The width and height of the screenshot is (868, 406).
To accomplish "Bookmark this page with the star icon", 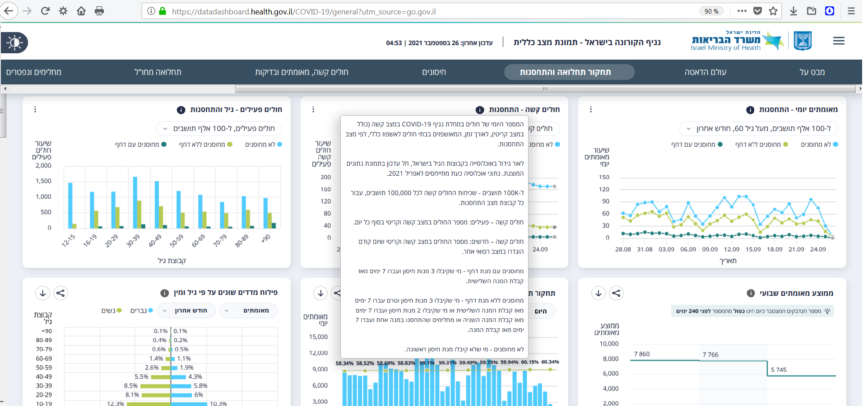I will pyautogui.click(x=773, y=11).
